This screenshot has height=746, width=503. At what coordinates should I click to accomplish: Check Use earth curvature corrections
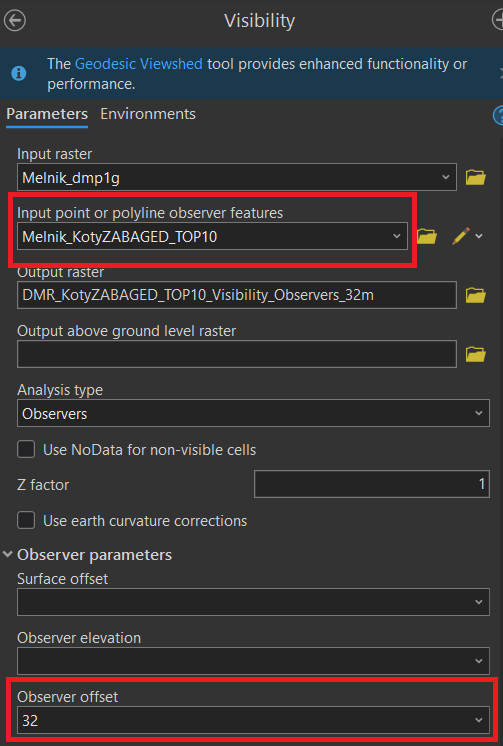(26, 520)
